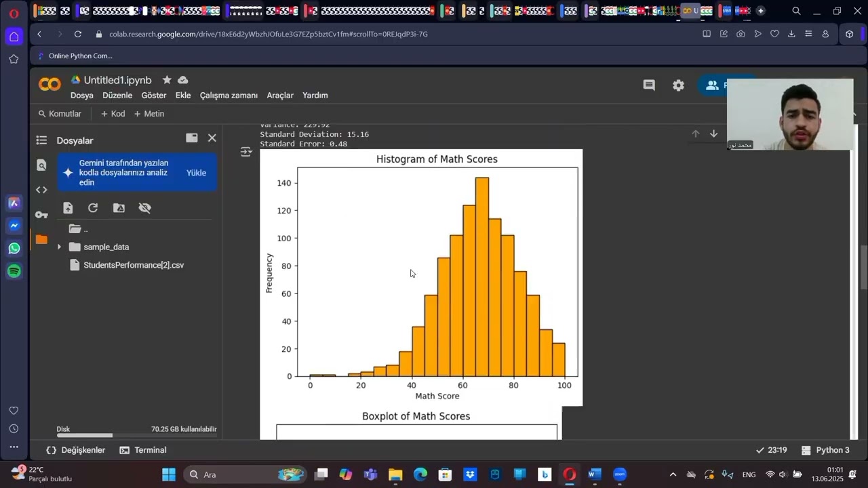
Task: Open Colab secrets key panel
Action: [x=41, y=215]
